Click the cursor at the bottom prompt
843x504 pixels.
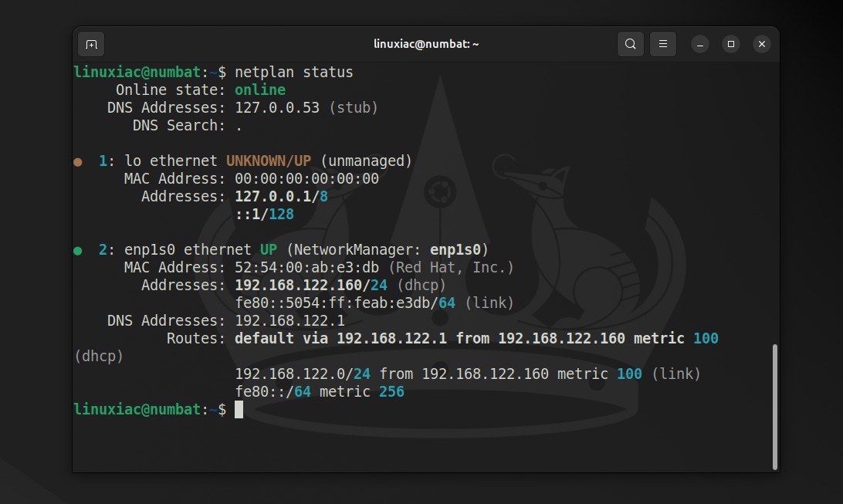(239, 409)
